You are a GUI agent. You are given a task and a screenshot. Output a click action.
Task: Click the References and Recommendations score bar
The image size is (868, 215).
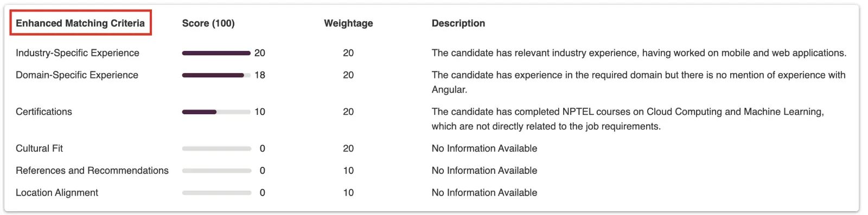click(x=216, y=171)
